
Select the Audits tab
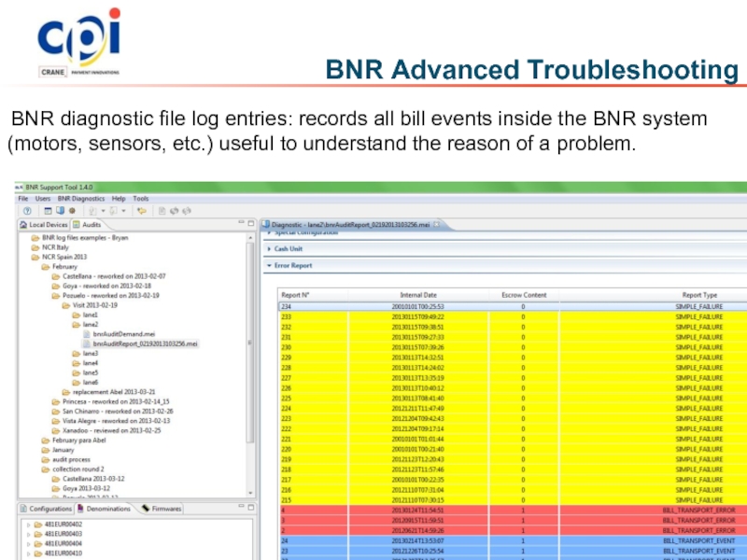pyautogui.click(x=87, y=225)
